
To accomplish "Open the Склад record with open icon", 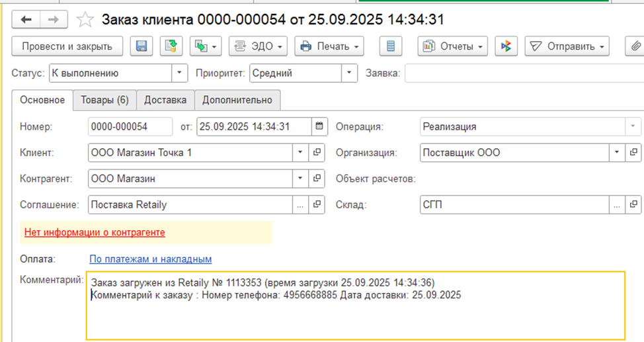I will tap(633, 204).
